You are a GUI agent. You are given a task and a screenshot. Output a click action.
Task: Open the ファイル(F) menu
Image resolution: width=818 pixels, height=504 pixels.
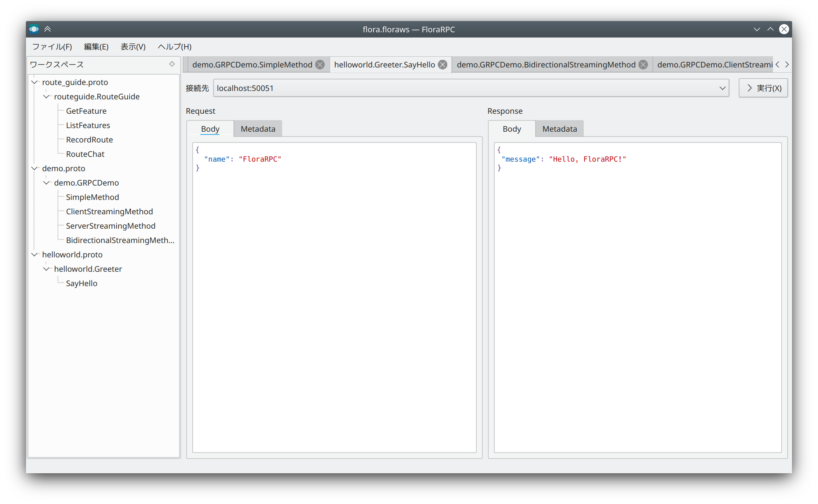click(x=52, y=47)
